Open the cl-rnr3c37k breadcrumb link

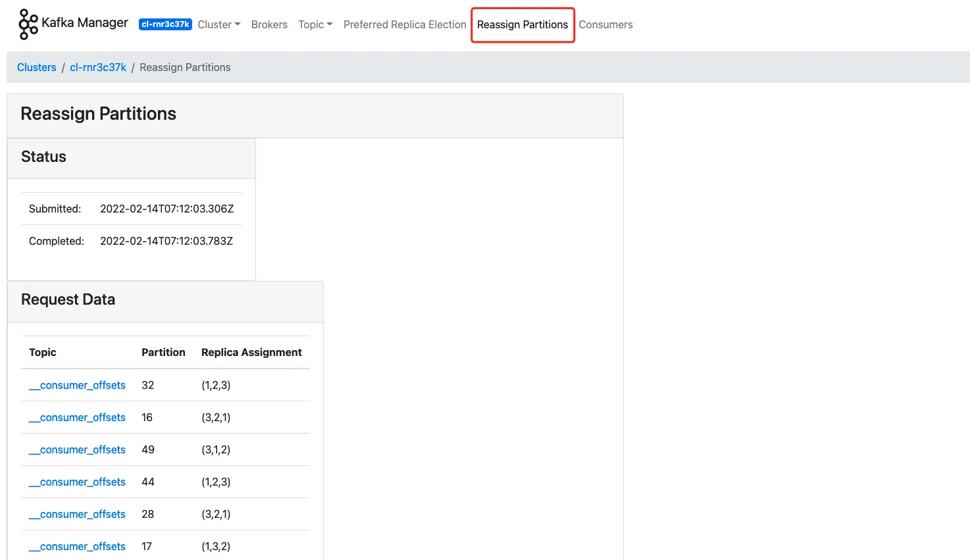(x=97, y=67)
